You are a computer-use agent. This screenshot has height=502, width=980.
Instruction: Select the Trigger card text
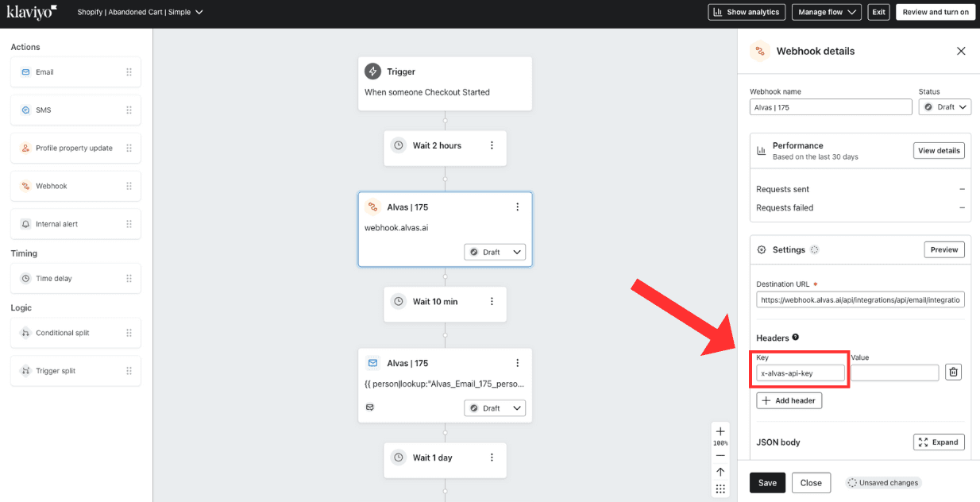tap(427, 92)
